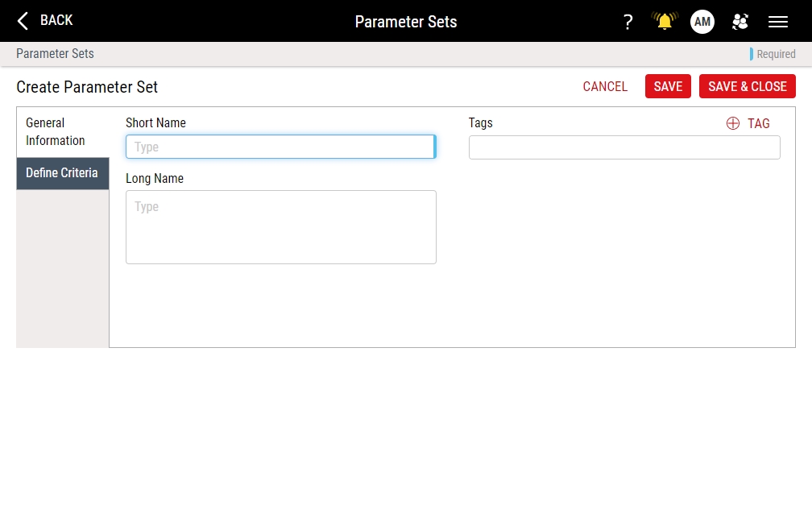This screenshot has width=812, height=522.
Task: Click the TAG button label
Action: 759,123
